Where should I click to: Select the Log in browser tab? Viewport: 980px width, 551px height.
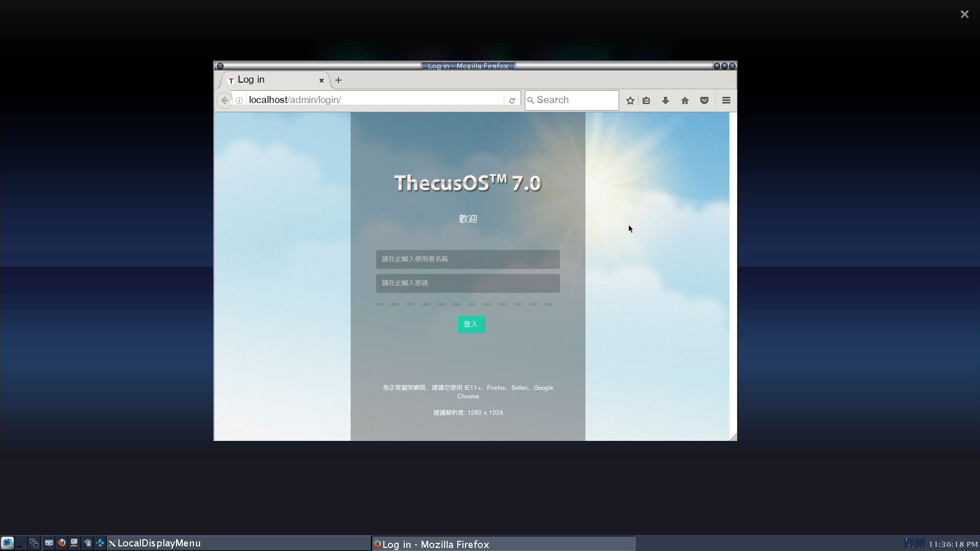coord(276,80)
